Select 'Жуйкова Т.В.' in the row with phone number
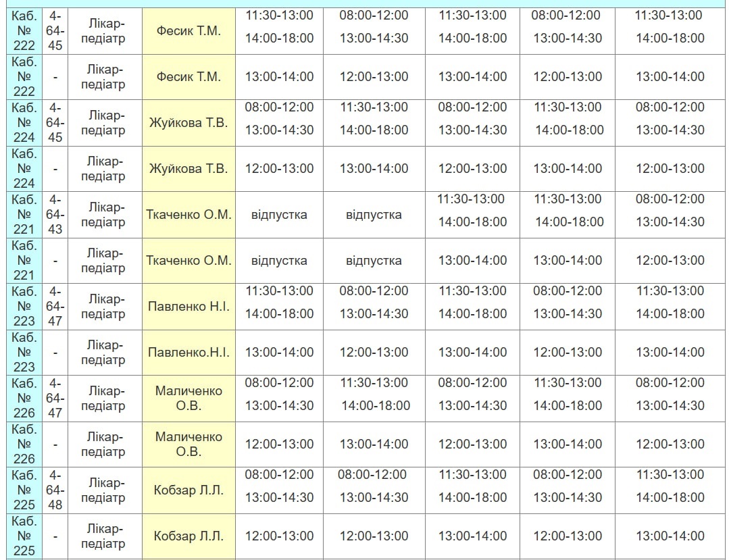Screen dimensions: 729x560 click(x=188, y=123)
